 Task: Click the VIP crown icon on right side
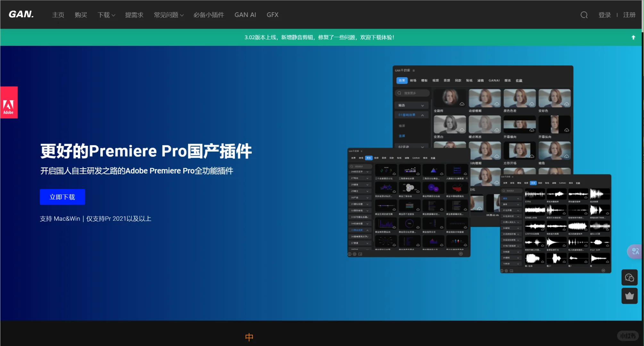(629, 296)
